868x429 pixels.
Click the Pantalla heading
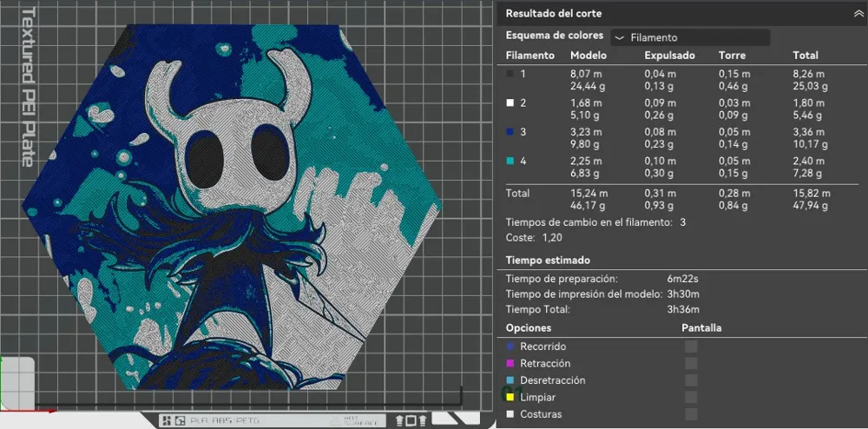(701, 327)
